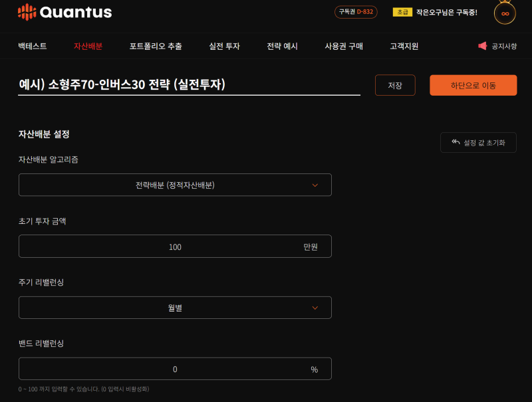Click the 자산배분 설정 heading
This screenshot has width=532, height=402.
pos(44,134)
